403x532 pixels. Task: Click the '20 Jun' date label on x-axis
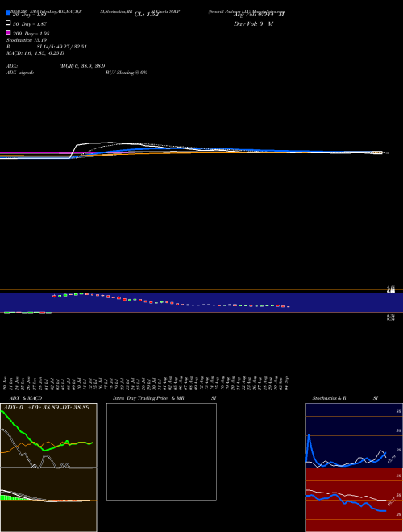(6, 383)
